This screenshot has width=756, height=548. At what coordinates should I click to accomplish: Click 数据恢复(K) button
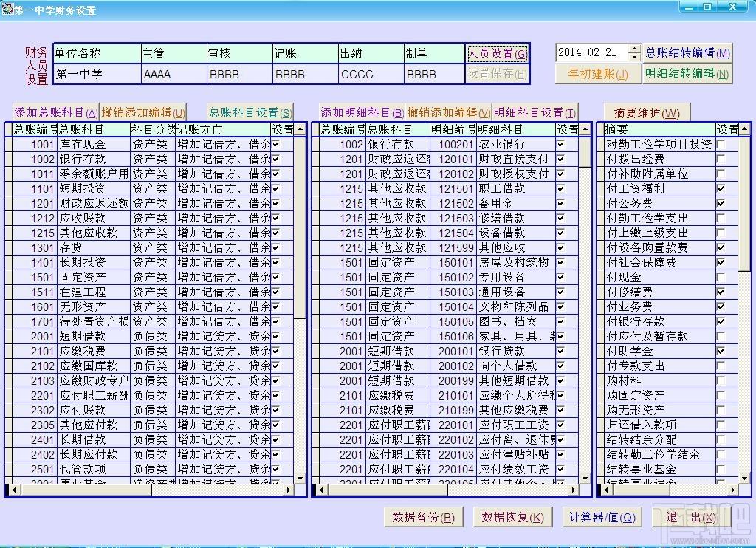(x=512, y=518)
